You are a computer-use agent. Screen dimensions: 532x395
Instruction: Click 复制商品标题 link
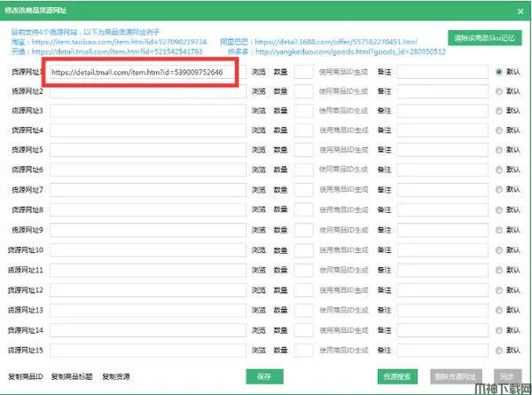coord(73,376)
